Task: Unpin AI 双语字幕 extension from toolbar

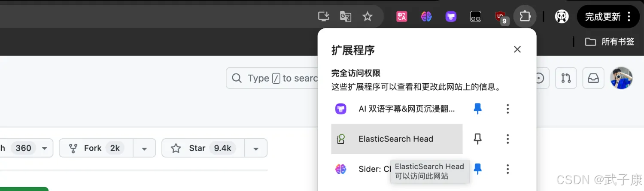Action: (477, 109)
